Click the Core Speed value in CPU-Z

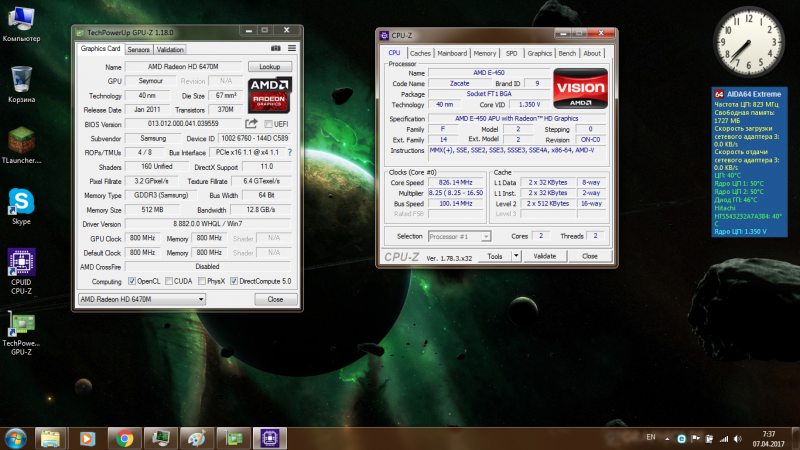(456, 183)
